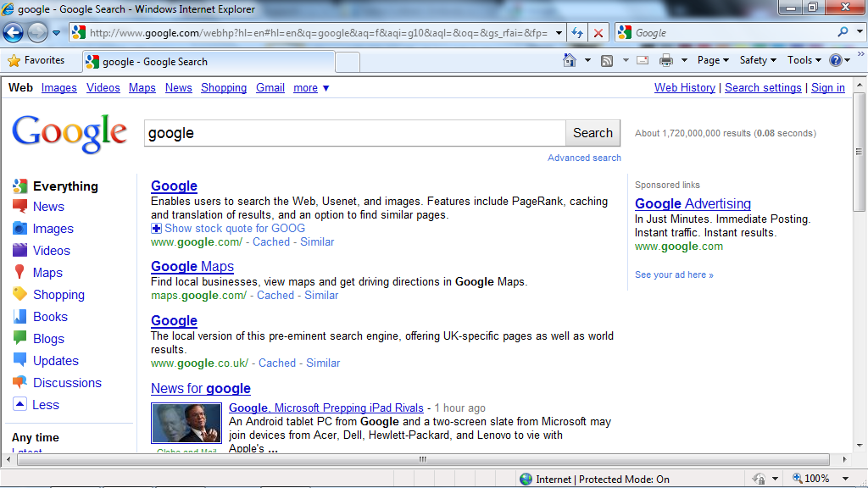Click the search magnifier icon in toolbar

click(x=843, y=32)
